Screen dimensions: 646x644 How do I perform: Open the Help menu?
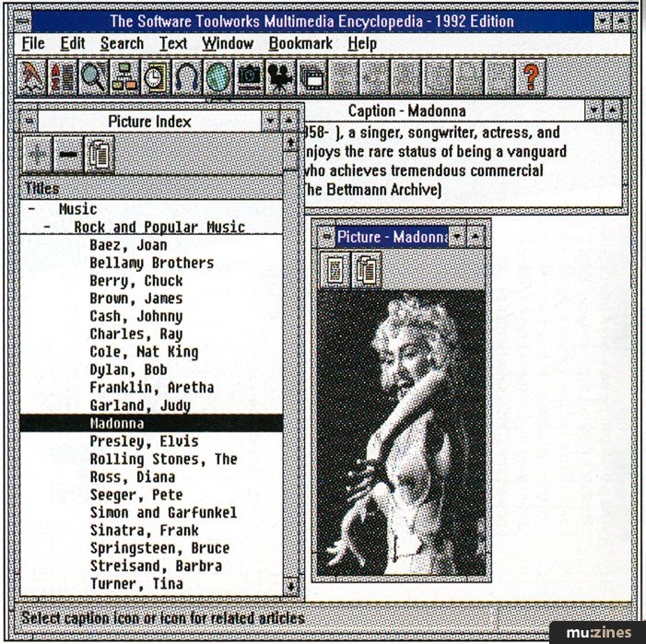pyautogui.click(x=362, y=43)
